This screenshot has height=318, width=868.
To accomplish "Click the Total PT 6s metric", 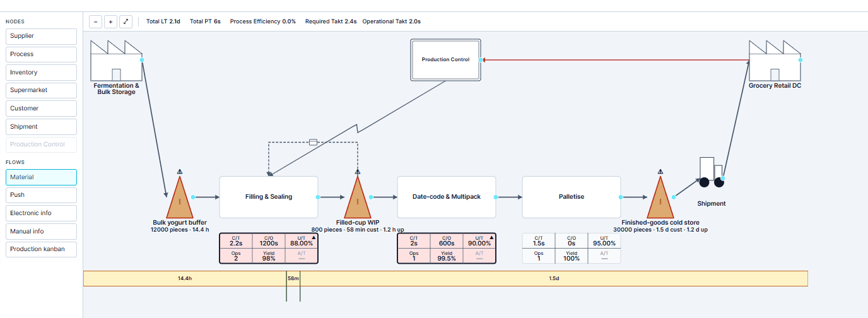I will (205, 21).
